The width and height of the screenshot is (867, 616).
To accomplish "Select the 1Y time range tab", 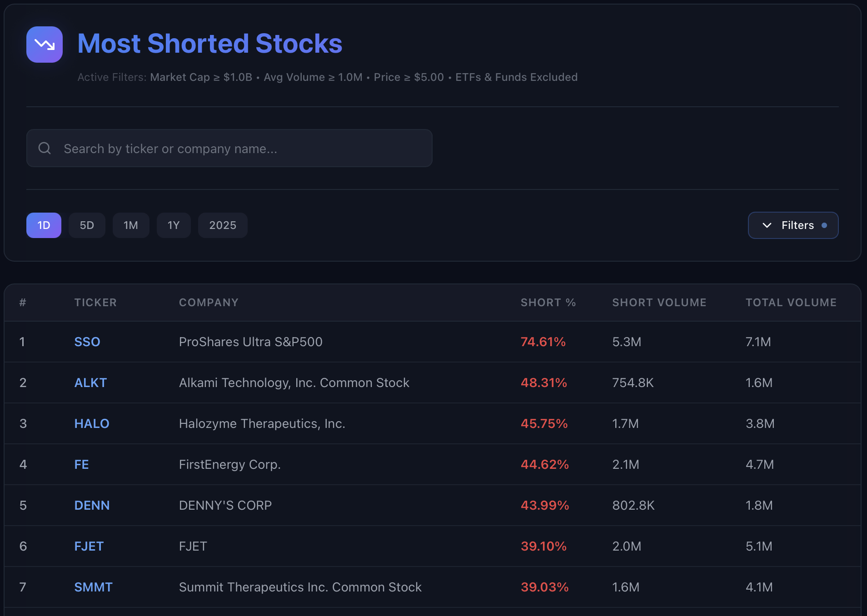I will (174, 225).
